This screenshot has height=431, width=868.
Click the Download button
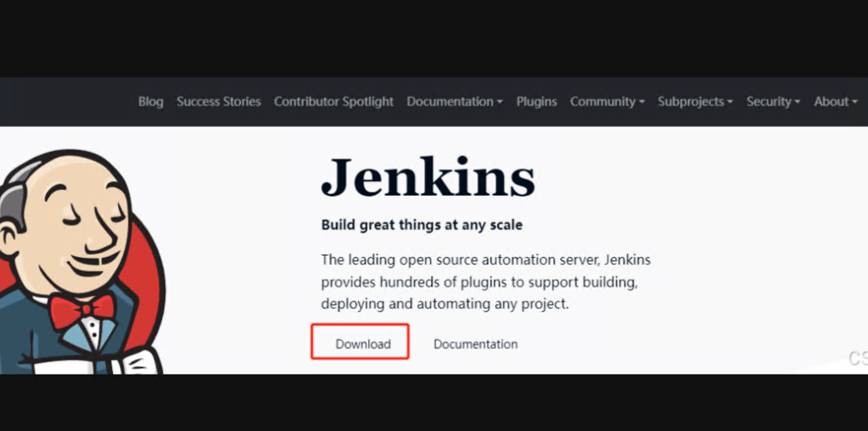click(x=360, y=342)
